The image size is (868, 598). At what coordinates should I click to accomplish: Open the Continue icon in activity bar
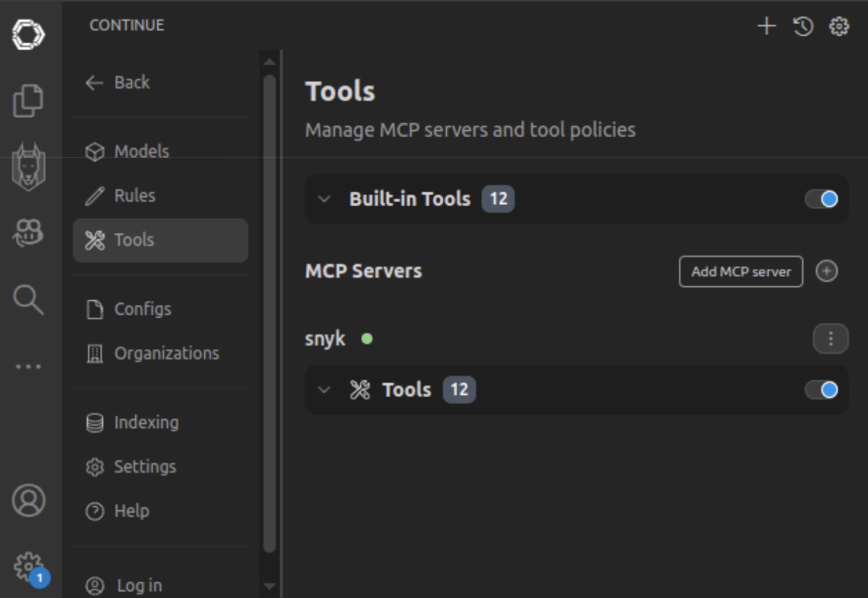28,35
